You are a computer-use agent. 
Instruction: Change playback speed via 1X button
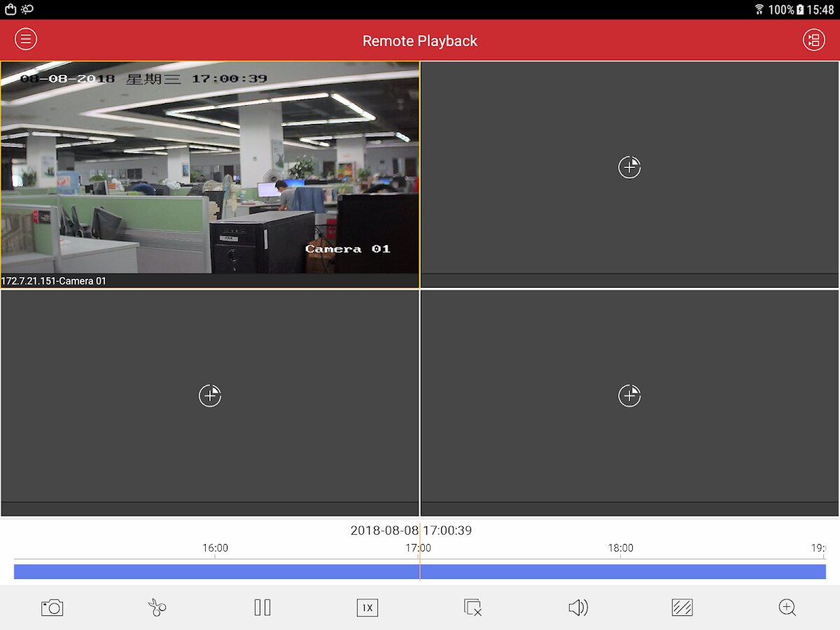pyautogui.click(x=367, y=608)
